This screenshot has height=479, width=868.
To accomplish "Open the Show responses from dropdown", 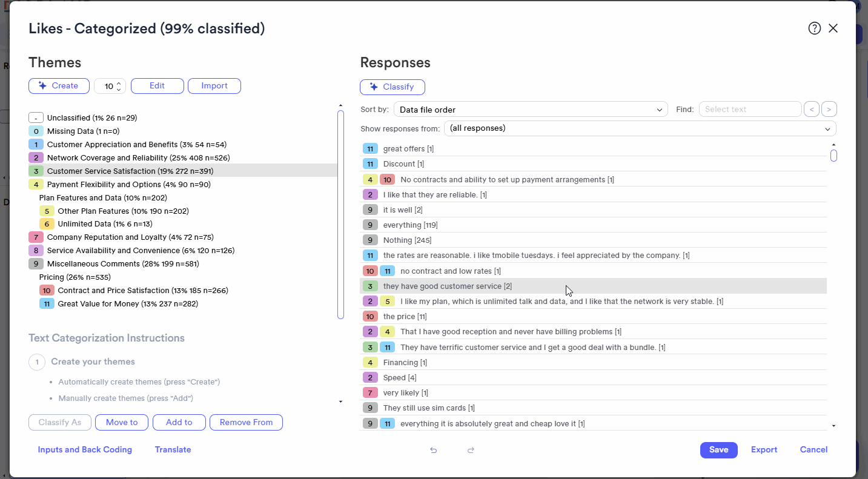I will coord(640,128).
